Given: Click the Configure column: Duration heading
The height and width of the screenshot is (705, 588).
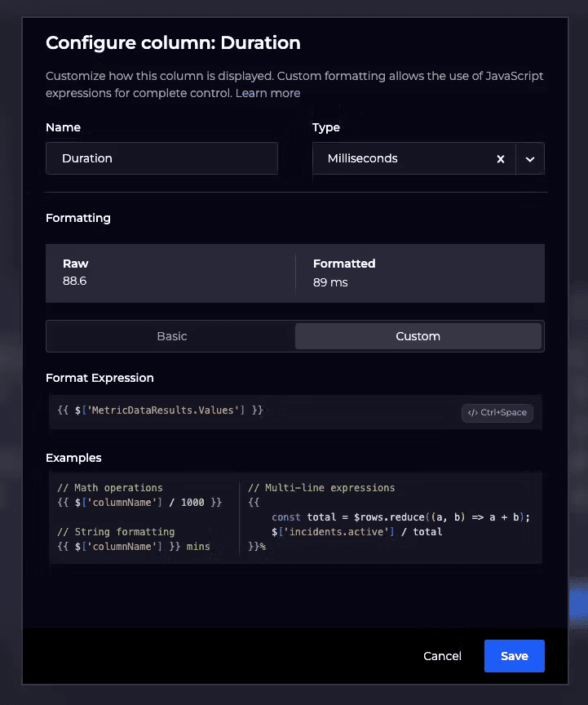Looking at the screenshot, I should point(173,42).
